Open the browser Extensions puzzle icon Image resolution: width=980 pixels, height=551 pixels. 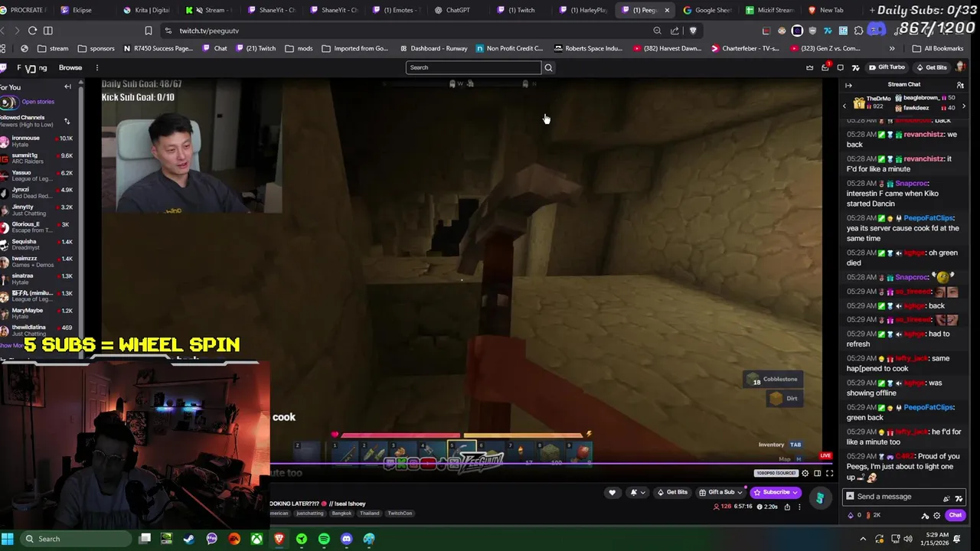(x=858, y=31)
